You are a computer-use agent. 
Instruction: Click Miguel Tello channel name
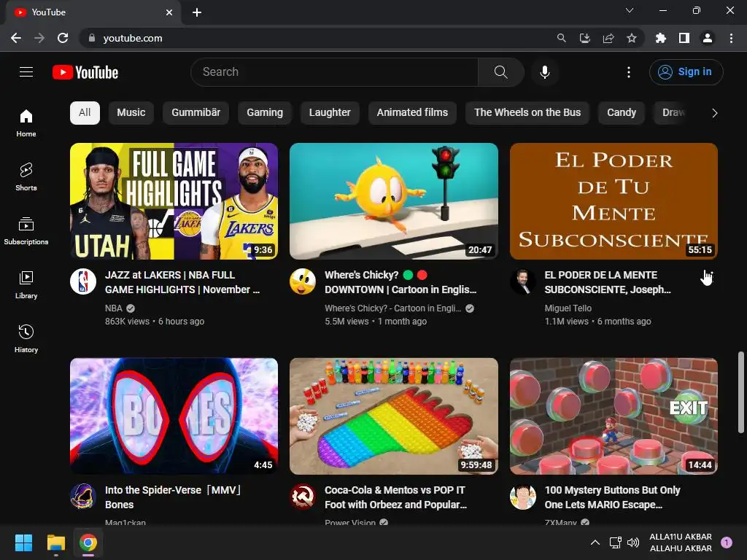coord(568,308)
